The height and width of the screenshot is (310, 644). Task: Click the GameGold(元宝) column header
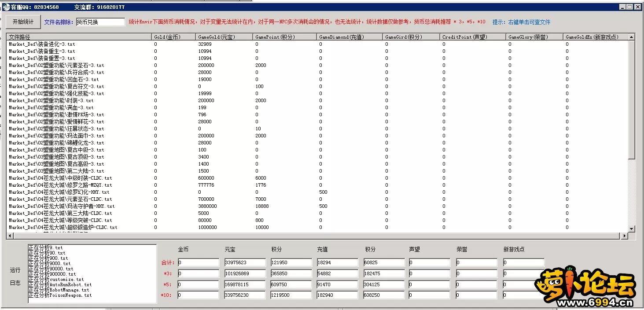click(224, 37)
